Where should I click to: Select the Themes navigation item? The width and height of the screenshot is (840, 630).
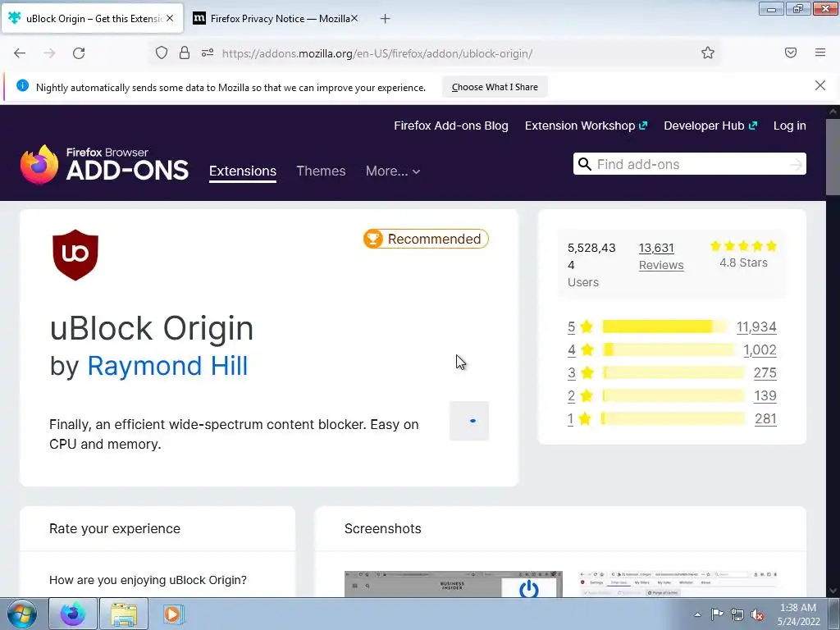[x=321, y=171]
